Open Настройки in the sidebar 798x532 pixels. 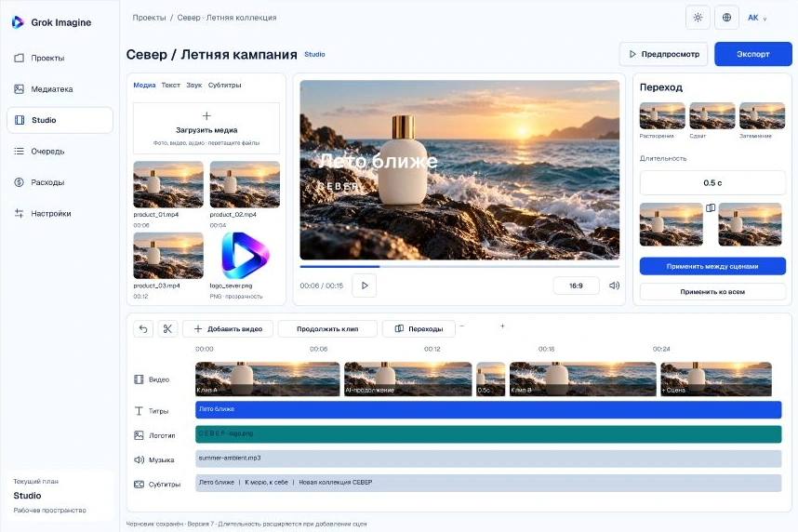tap(60, 213)
